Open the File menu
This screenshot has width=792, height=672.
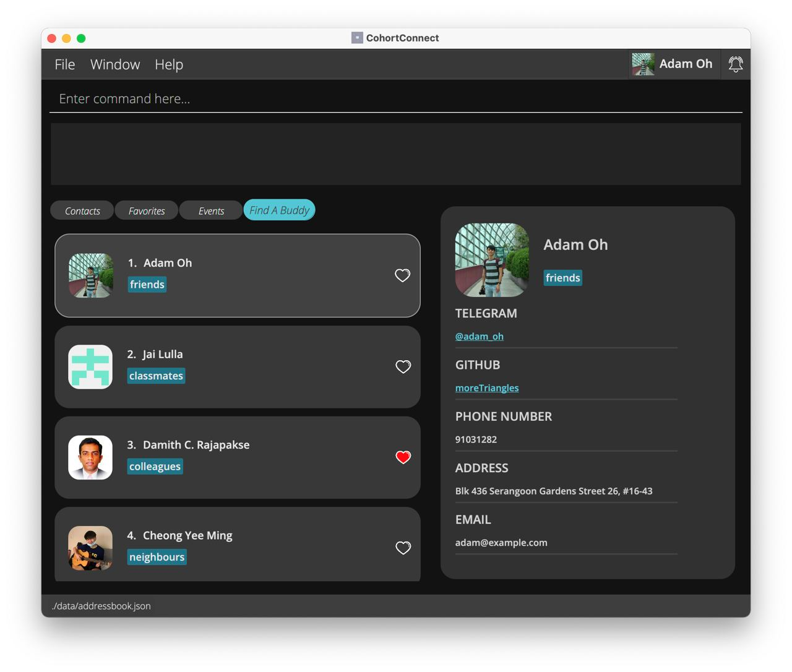pyautogui.click(x=65, y=64)
